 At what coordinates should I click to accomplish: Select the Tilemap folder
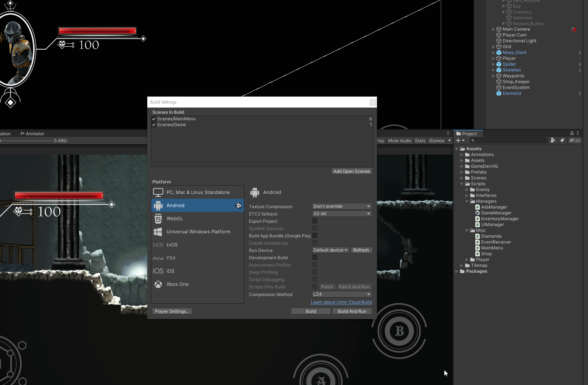[x=476, y=265]
